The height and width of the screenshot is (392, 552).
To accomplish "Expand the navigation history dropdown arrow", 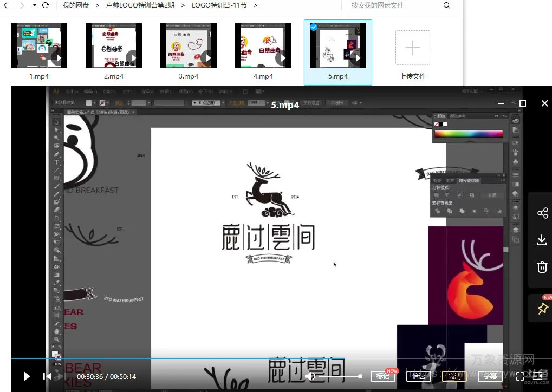I will coord(35,5).
